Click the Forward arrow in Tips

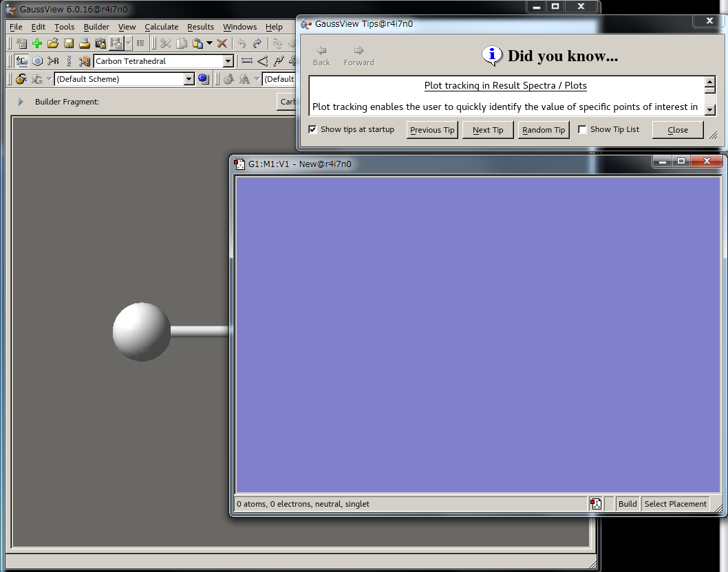359,56
